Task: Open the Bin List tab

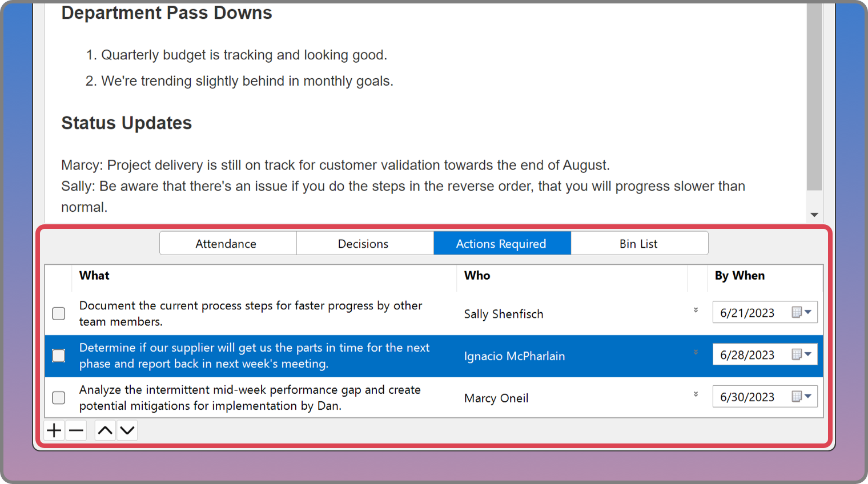Action: coord(639,244)
